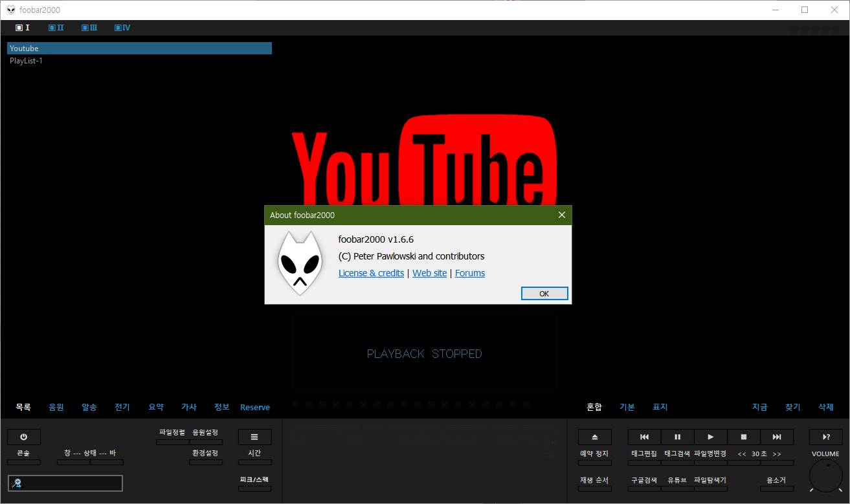
Task: Open the Web site link
Action: [x=429, y=273]
